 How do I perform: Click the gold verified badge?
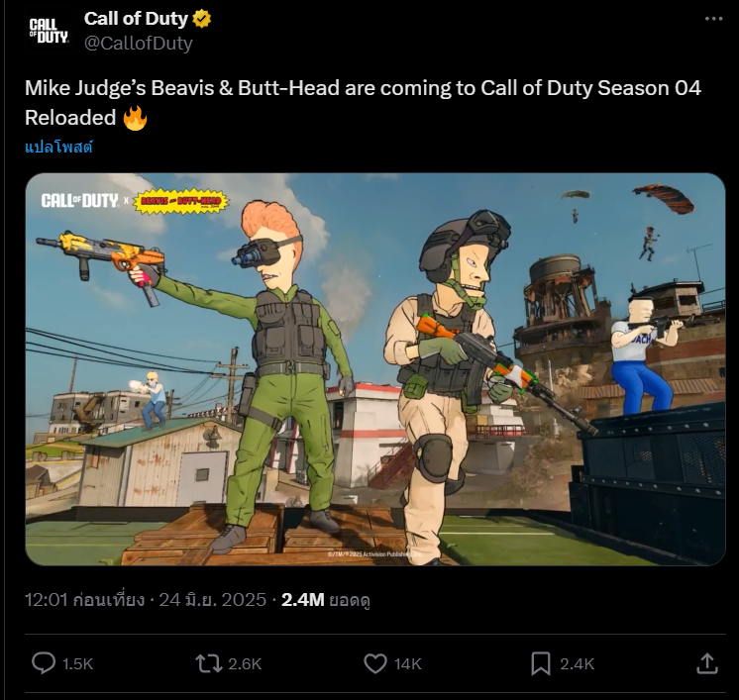[x=202, y=19]
